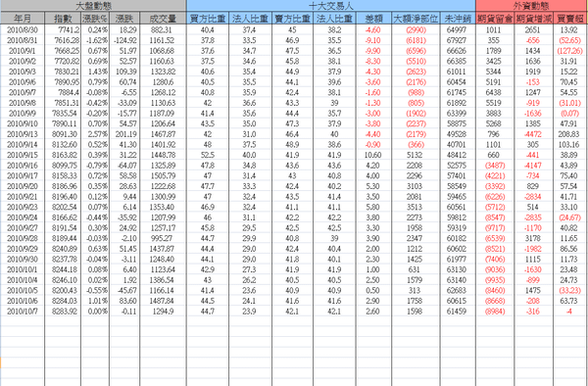Select futures change value 3178

533,238
